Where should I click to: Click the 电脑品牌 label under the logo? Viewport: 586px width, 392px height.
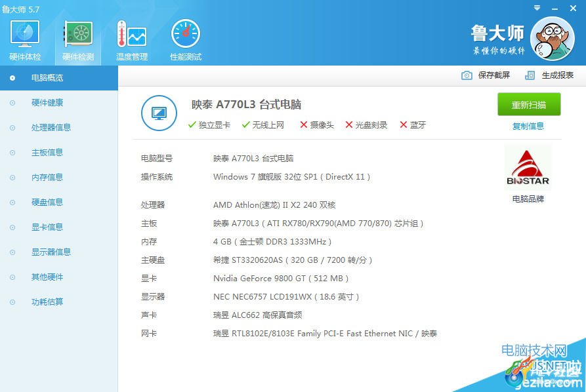pos(528,199)
